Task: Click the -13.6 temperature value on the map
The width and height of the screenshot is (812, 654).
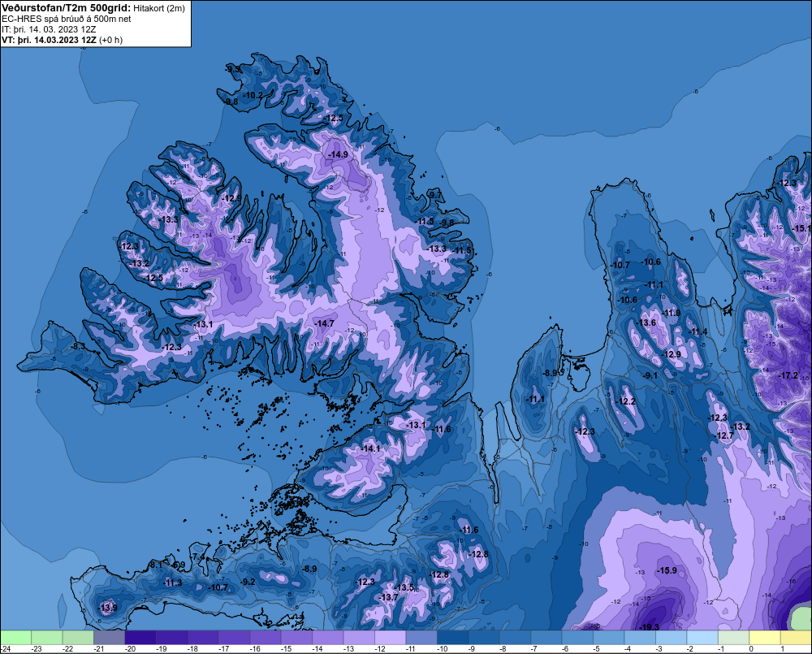Action: coord(646,323)
